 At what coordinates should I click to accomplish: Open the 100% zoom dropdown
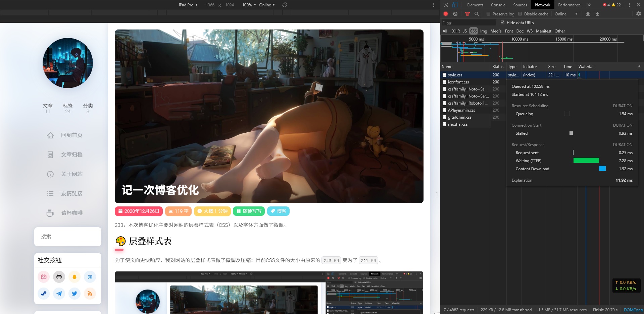pos(249,5)
